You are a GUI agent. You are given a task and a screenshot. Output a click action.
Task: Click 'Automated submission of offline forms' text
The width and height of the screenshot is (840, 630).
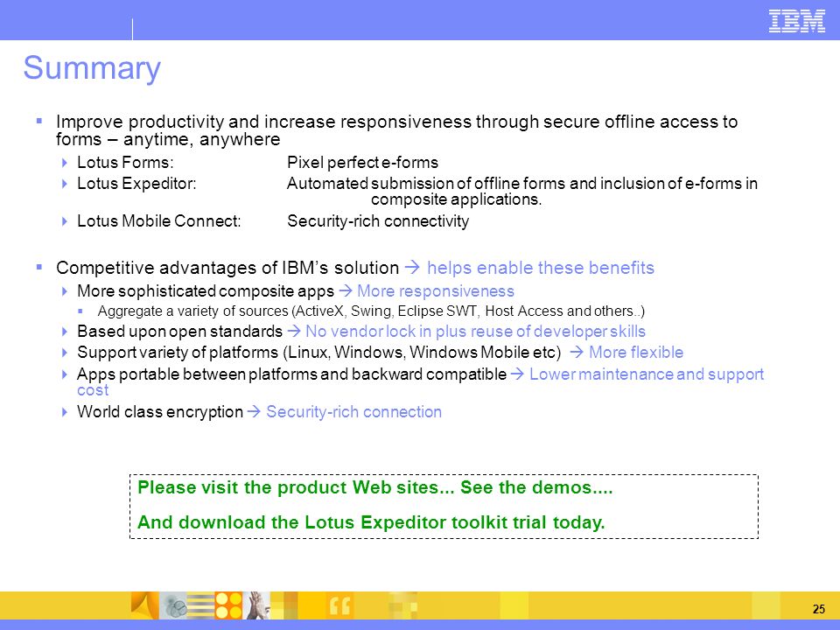click(x=427, y=184)
